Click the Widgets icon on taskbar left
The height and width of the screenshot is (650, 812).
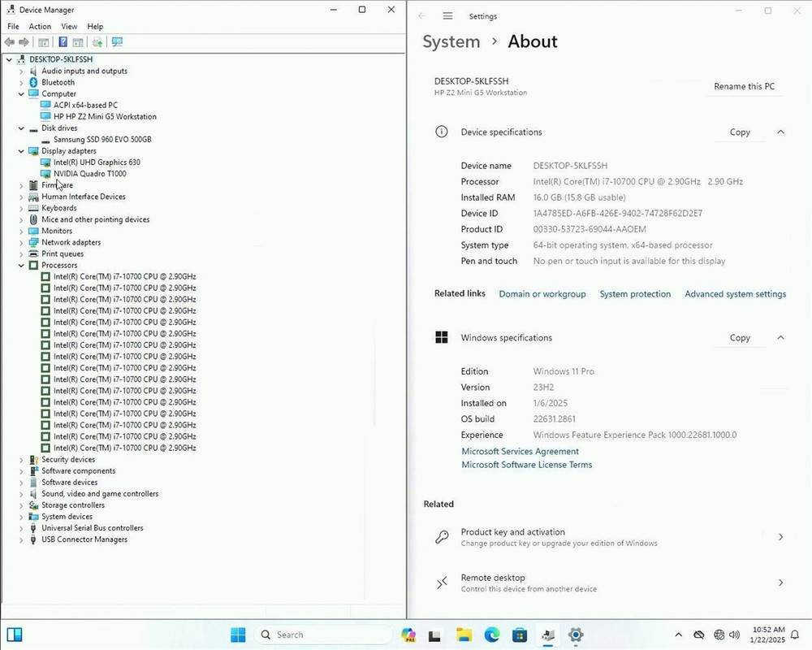pos(15,635)
